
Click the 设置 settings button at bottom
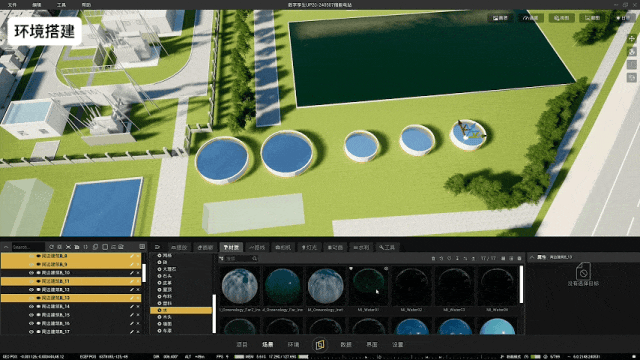[x=398, y=344]
